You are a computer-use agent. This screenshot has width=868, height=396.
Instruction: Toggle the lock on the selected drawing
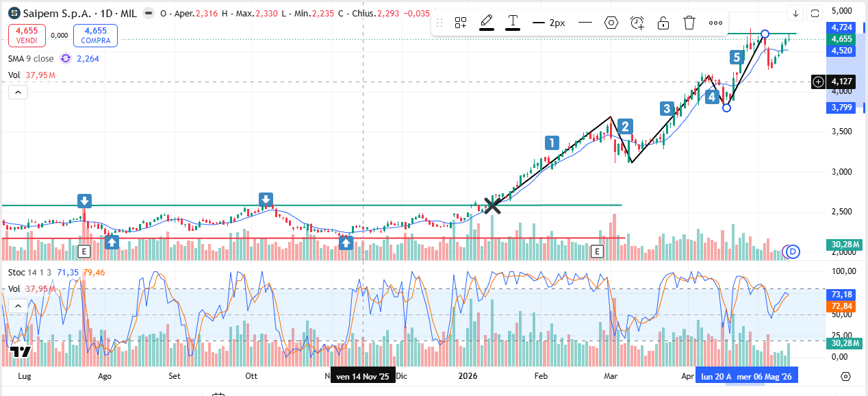tap(663, 23)
